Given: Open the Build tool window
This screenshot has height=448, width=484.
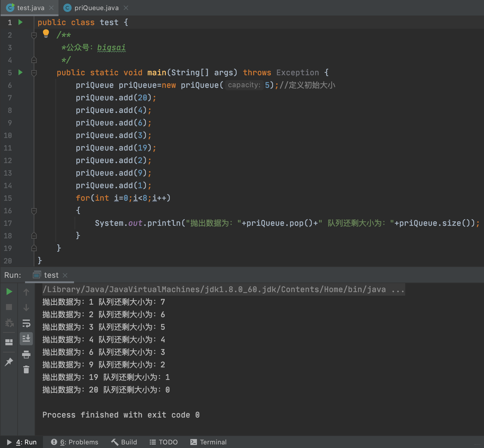Looking at the screenshot, I should (x=124, y=442).
